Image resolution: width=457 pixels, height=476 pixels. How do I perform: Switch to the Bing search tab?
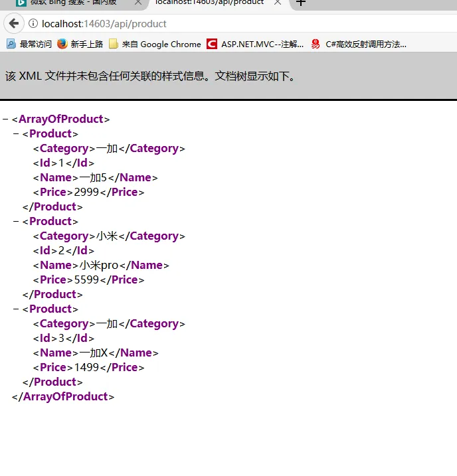(73, 3)
